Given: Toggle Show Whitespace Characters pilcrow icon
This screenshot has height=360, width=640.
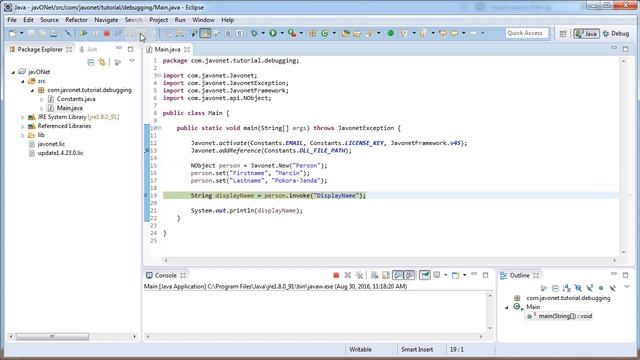Looking at the screenshot, I should click(240, 33).
